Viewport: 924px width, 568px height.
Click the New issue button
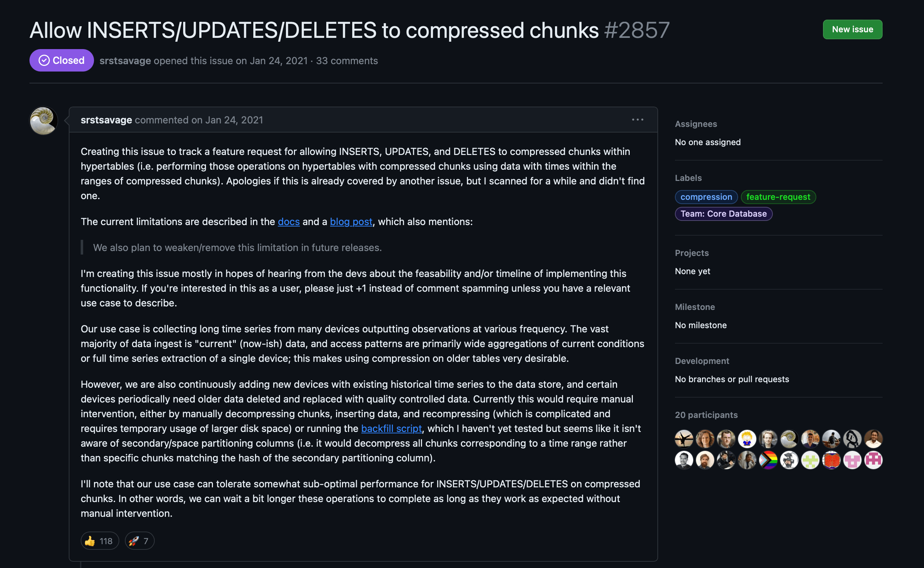852,29
